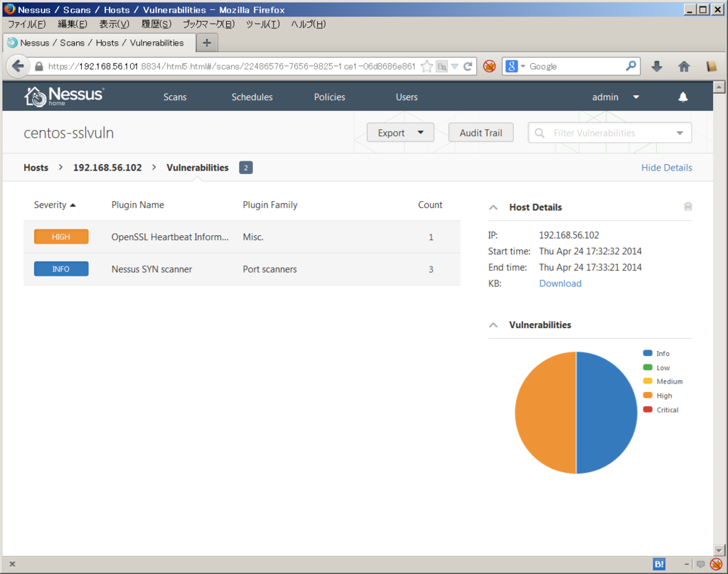Click the High legend swatch
728x574 pixels.
pos(648,396)
